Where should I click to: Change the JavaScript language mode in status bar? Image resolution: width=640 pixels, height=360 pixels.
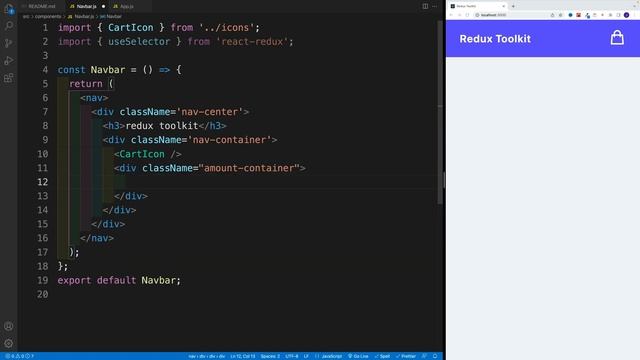click(x=331, y=356)
